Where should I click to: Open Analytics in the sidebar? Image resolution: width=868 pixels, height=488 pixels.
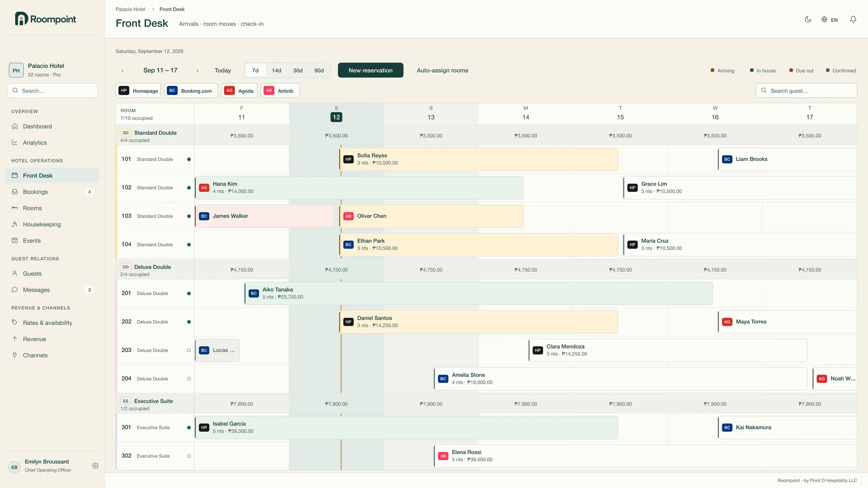[53, 143]
